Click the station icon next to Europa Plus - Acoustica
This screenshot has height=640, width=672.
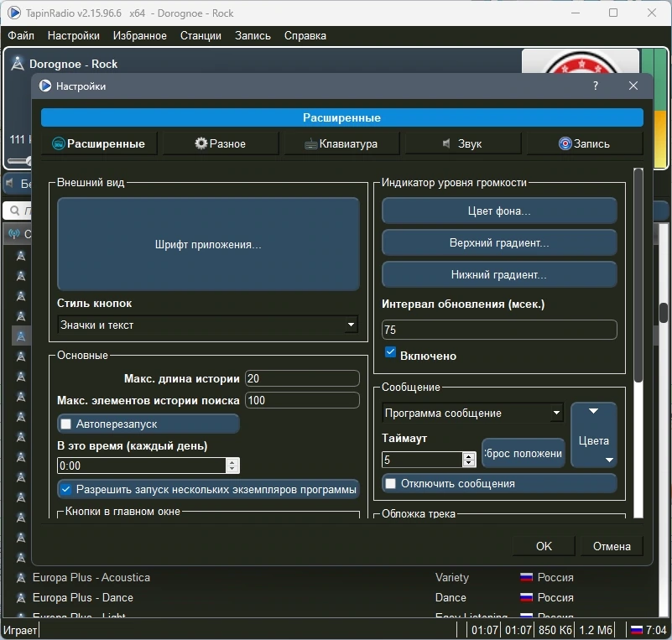pyautogui.click(x=21, y=577)
